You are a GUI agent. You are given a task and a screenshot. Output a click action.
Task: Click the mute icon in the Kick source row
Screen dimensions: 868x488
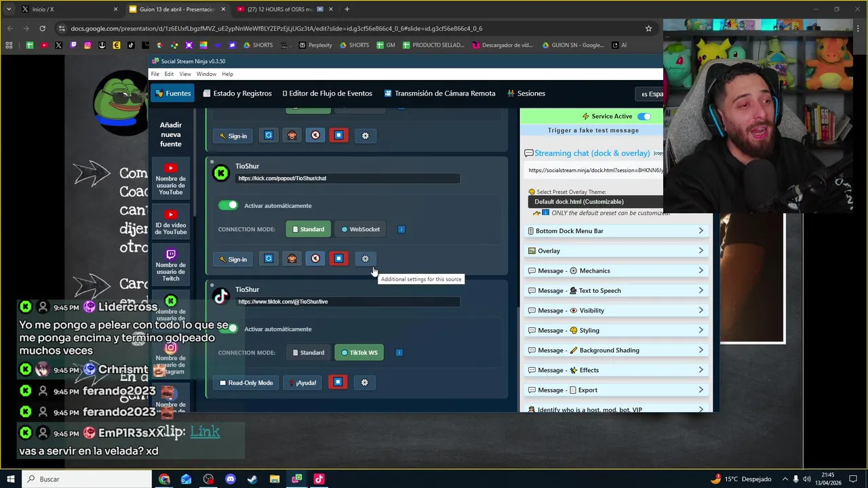[x=315, y=259]
